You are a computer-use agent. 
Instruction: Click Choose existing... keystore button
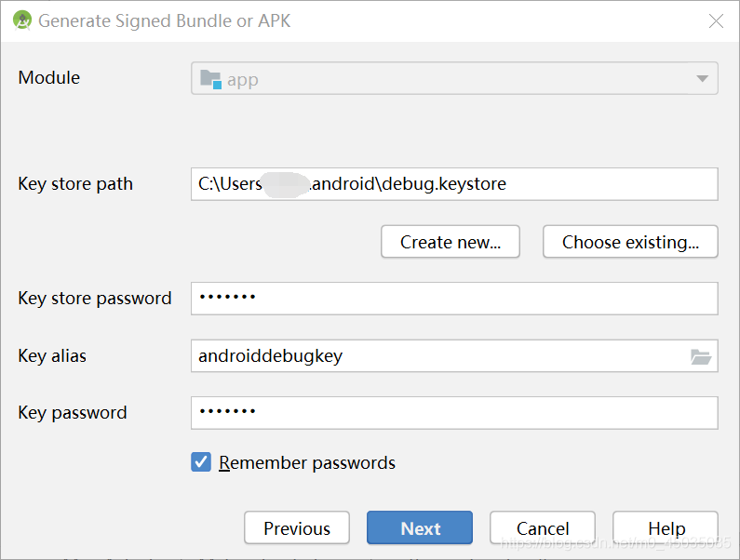[x=630, y=242]
